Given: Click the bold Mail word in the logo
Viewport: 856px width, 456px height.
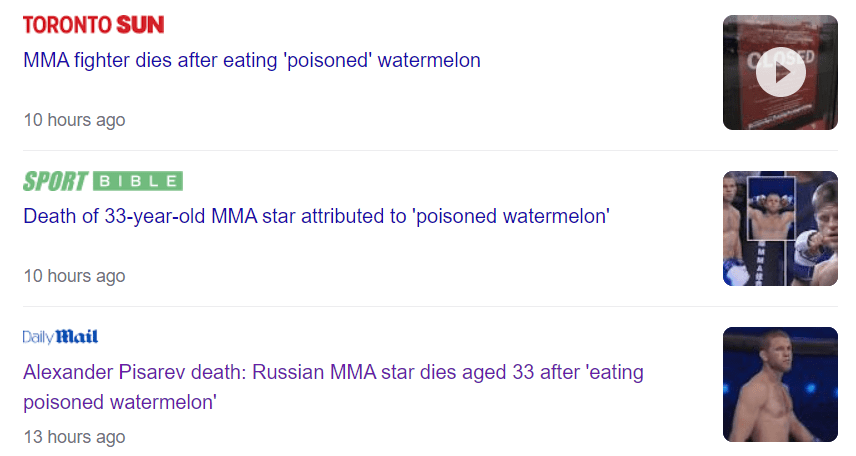Looking at the screenshot, I should (77, 337).
